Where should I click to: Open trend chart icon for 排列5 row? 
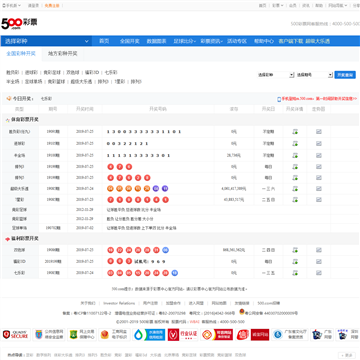(319, 178)
